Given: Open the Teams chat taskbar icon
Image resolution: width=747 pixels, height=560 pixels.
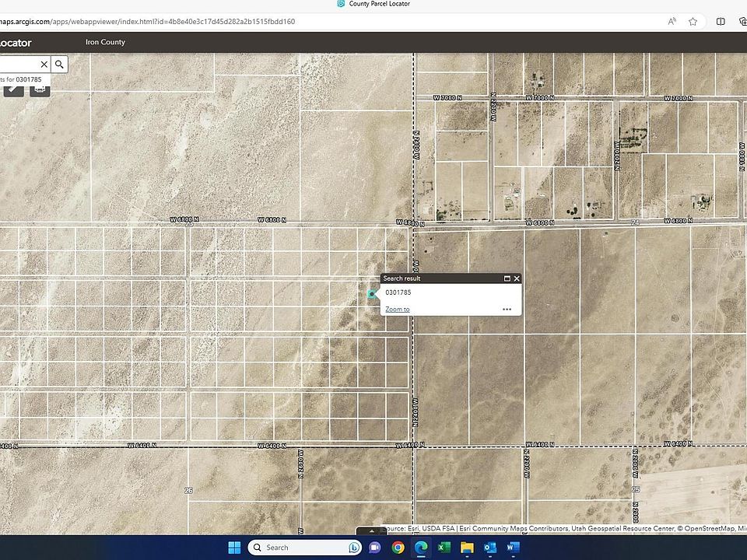Looking at the screenshot, I should point(375,548).
